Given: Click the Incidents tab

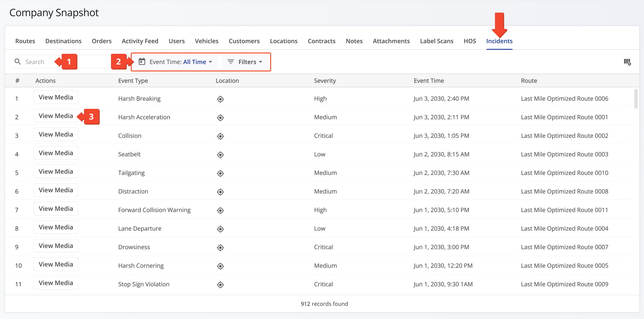Looking at the screenshot, I should (x=499, y=41).
